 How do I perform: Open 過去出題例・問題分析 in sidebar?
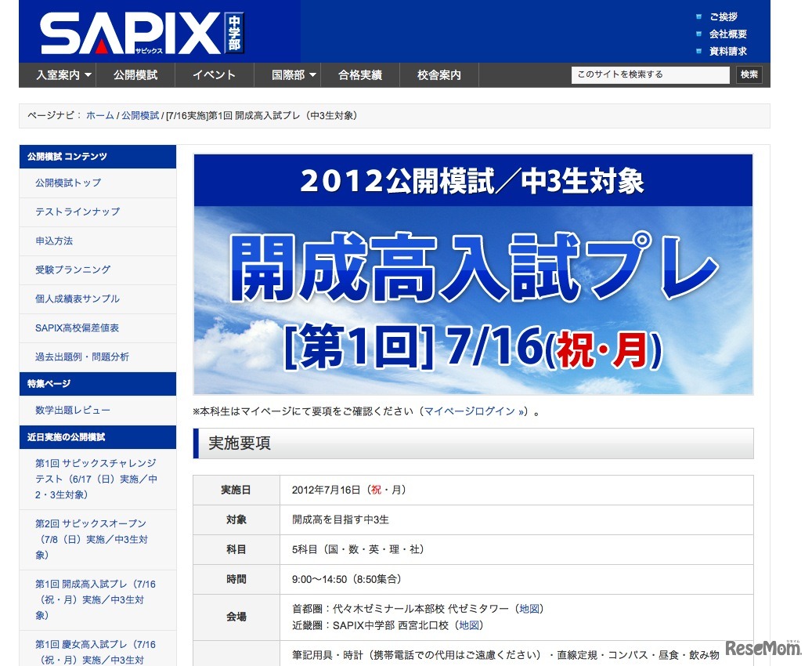(x=82, y=357)
